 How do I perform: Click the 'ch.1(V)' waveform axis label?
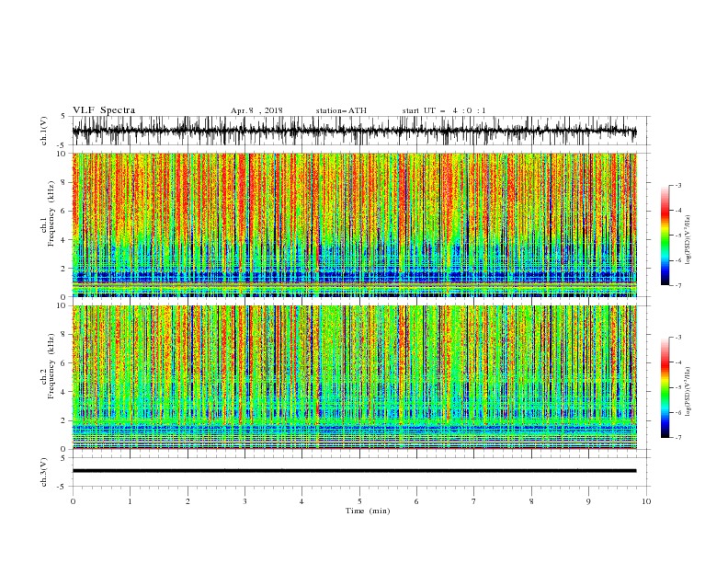coord(44,131)
